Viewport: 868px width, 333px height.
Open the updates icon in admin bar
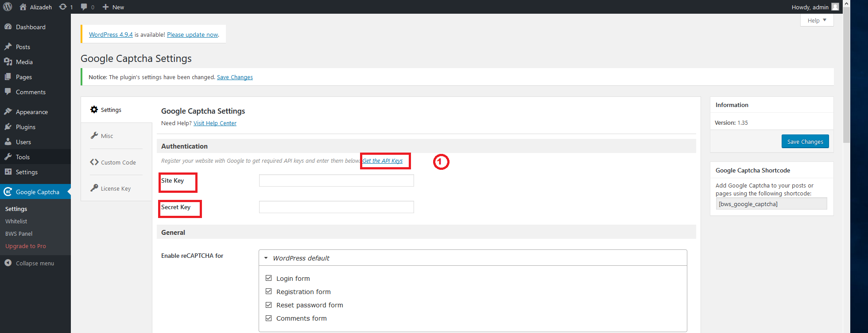tap(63, 7)
